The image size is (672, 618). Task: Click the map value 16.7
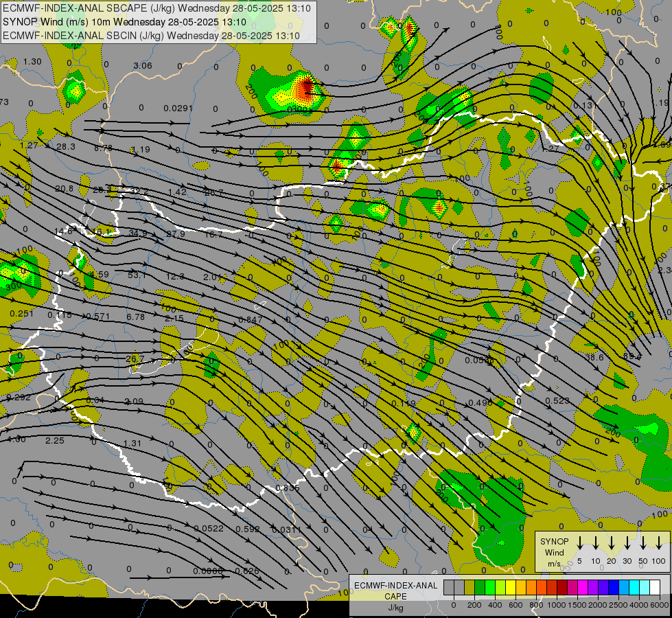(x=214, y=234)
